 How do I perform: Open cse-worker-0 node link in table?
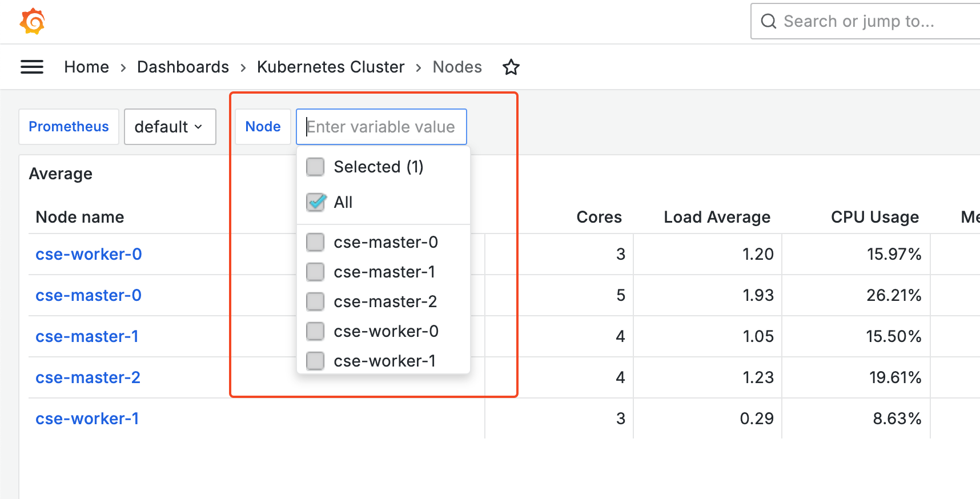click(x=89, y=254)
